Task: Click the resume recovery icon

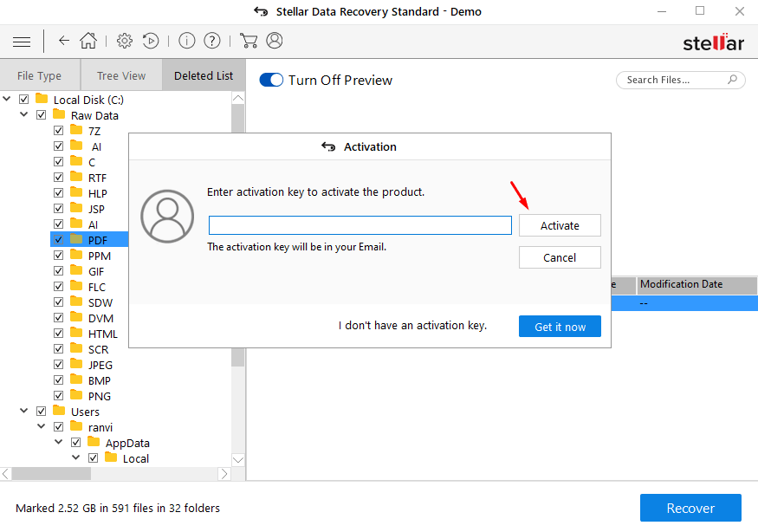Action: click(x=151, y=41)
